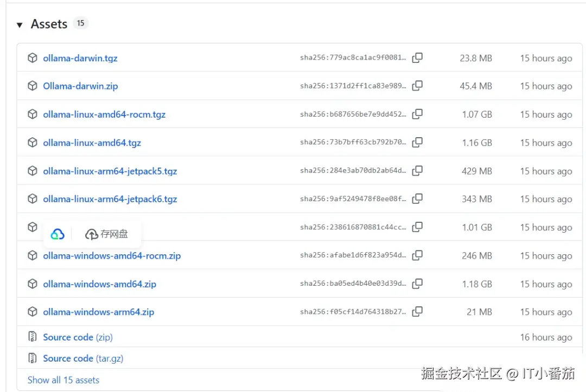Click the package icon beside ollama-linux-amd64.tgz
Image resolution: width=586 pixels, height=392 pixels.
[x=32, y=142]
